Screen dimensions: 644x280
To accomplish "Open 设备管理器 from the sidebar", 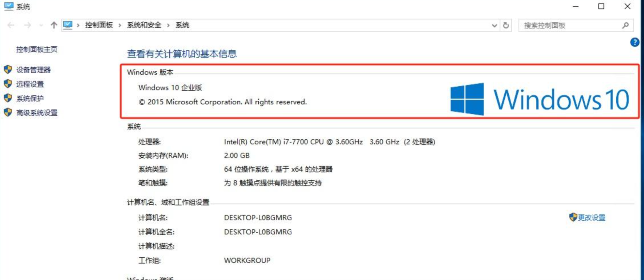I will point(34,70).
